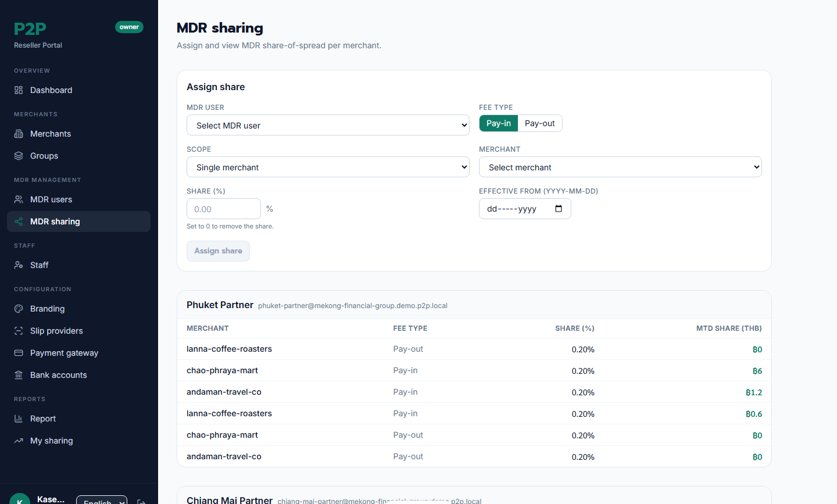Open the Scope Single merchant dropdown

[x=328, y=167]
